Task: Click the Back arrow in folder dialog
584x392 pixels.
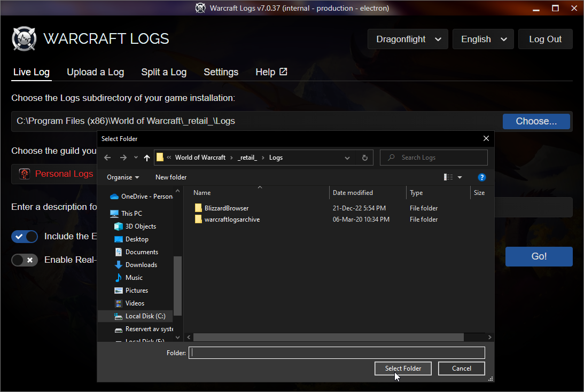Action: coord(107,158)
